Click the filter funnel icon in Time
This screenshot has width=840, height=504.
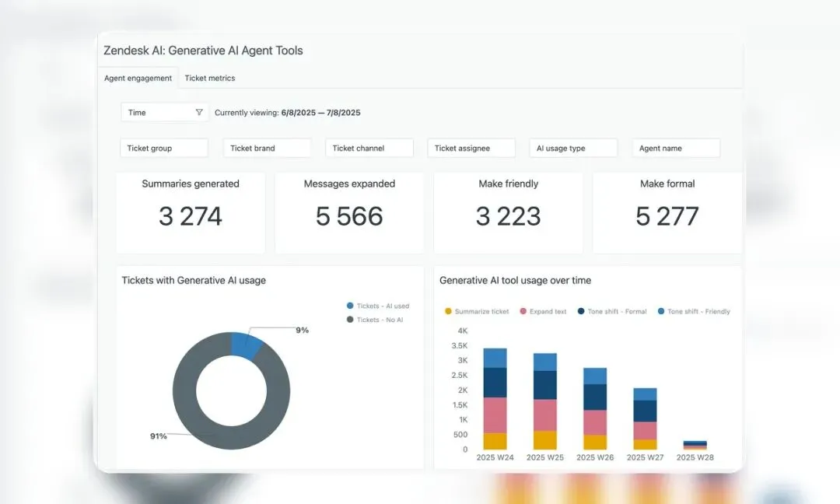pos(199,113)
